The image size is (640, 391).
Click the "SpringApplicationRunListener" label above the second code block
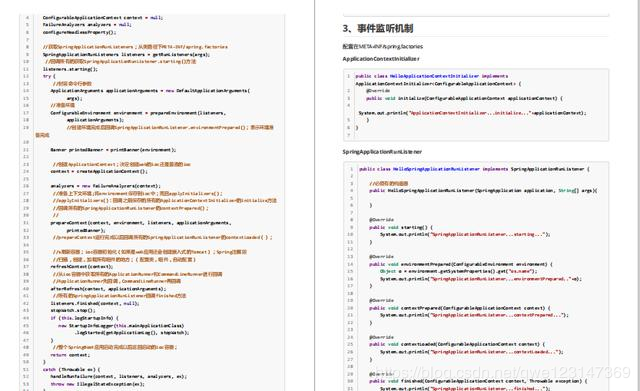click(382, 152)
